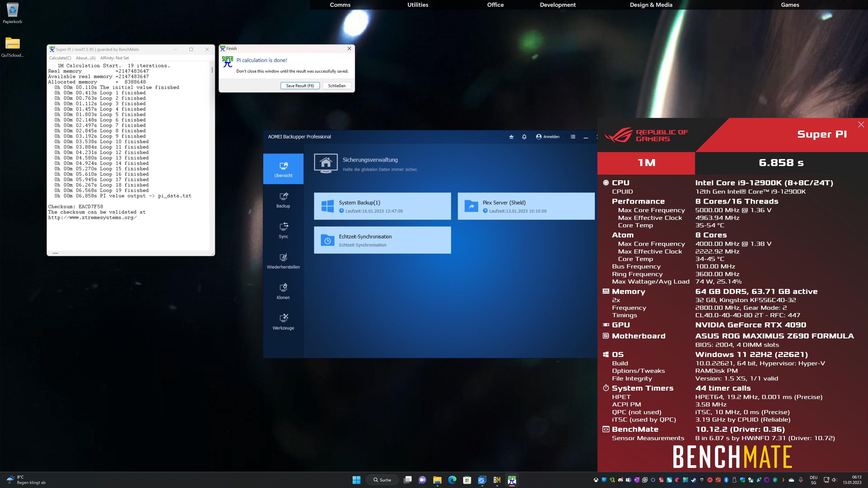Screen dimensions: 868x488
Task: Open the Klonen section in AOMEI sidebar
Action: point(283,292)
